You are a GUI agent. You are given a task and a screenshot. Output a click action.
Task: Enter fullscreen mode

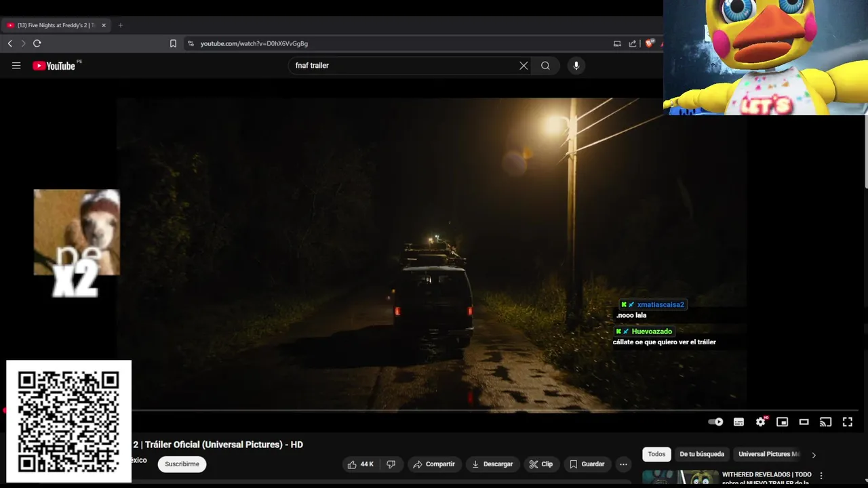[848, 422]
